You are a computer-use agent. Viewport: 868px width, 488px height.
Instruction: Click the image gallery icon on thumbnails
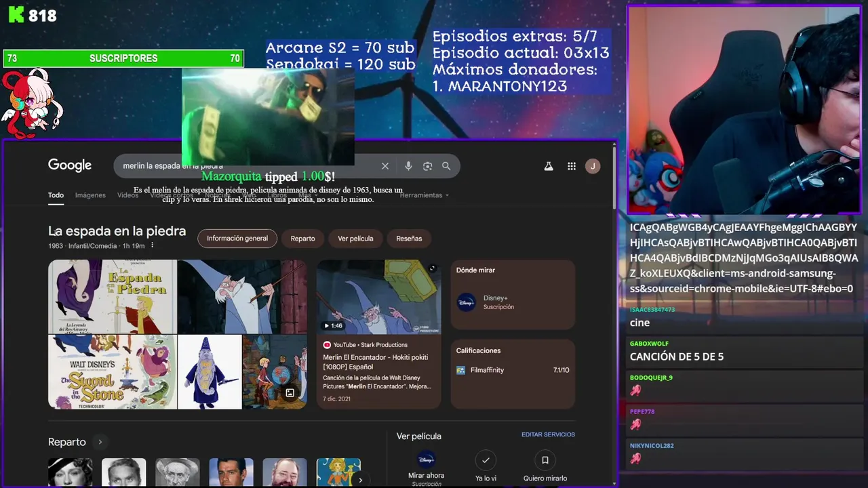[290, 393]
